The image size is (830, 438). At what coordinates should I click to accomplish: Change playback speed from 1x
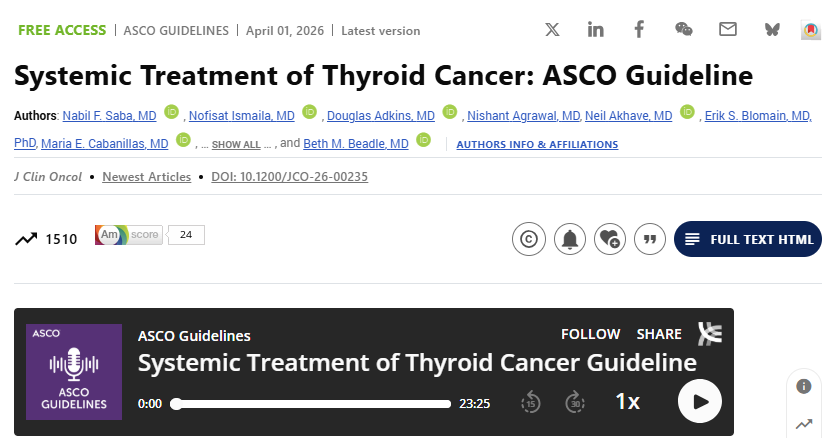point(627,402)
